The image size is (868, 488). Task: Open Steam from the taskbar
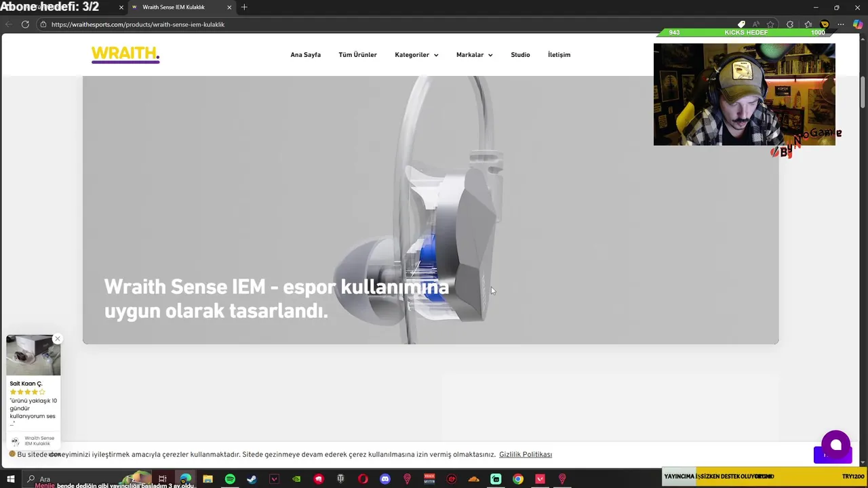pyautogui.click(x=252, y=479)
